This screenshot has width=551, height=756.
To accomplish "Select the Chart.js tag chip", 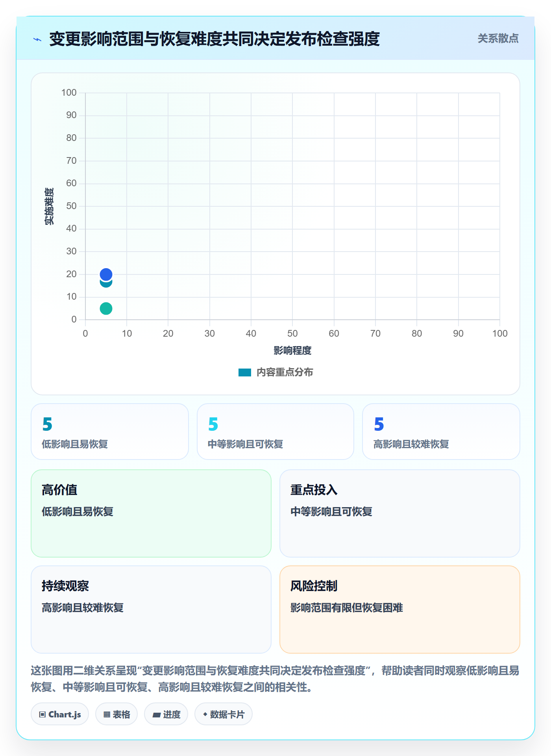I will click(60, 714).
